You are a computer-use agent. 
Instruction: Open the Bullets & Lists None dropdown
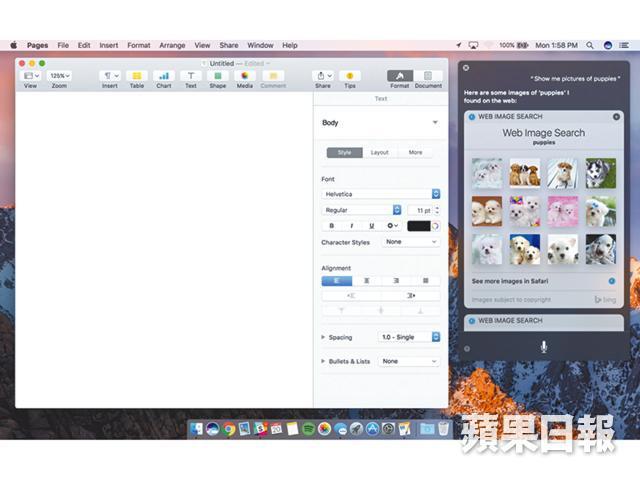[409, 362]
